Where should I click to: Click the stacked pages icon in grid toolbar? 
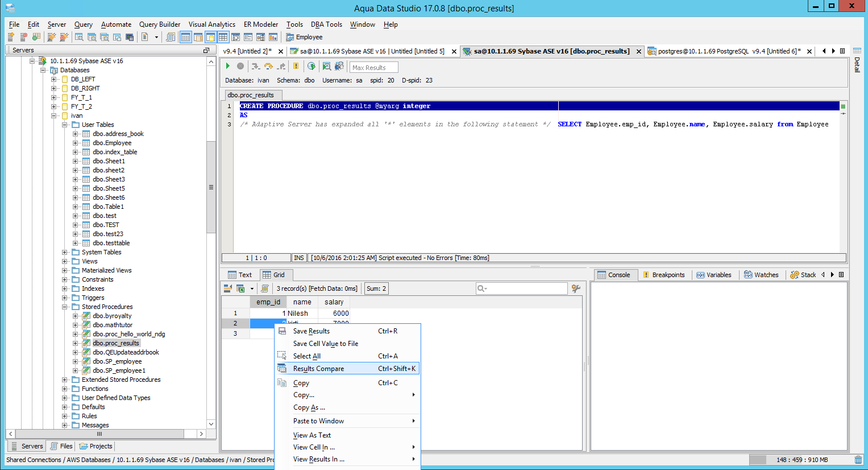(x=265, y=288)
